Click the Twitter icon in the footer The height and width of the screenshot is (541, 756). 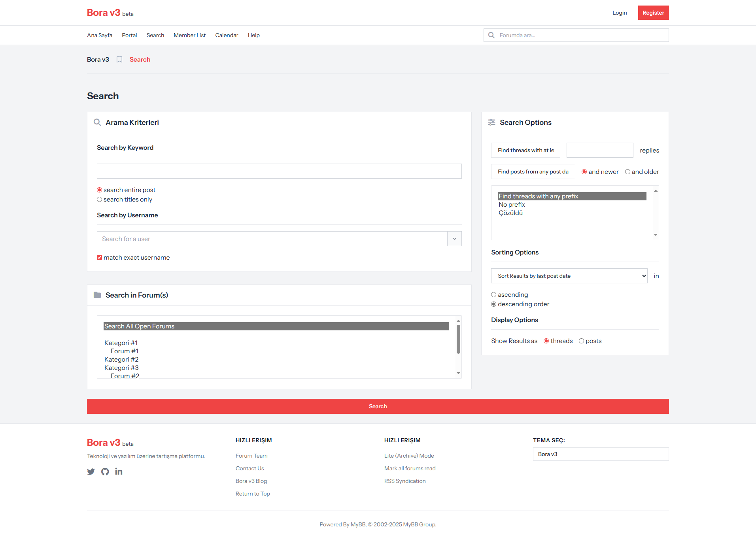[x=91, y=471]
